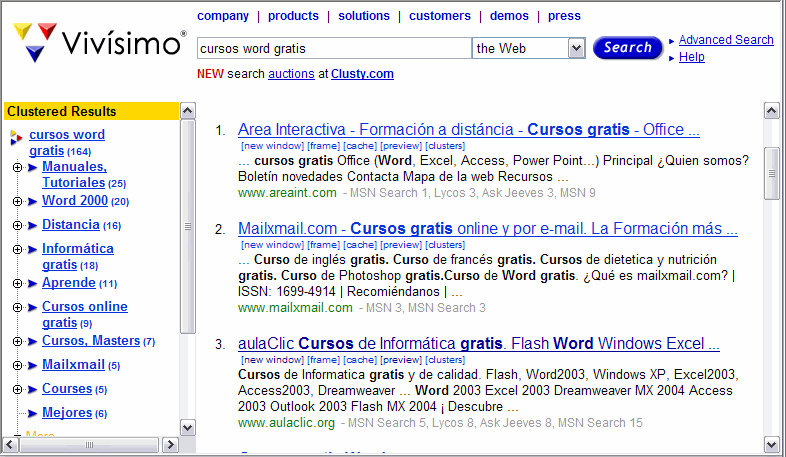Click blue arrow icon beside 'Distancia'
This screenshot has height=457, width=786.
33,225
